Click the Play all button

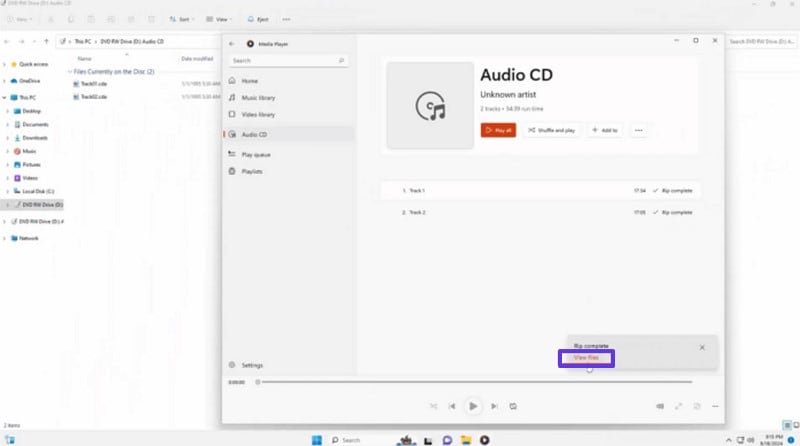click(x=498, y=130)
